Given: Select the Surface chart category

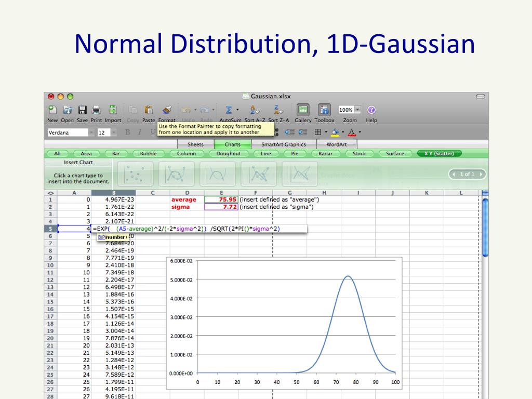Looking at the screenshot, I should (395, 153).
